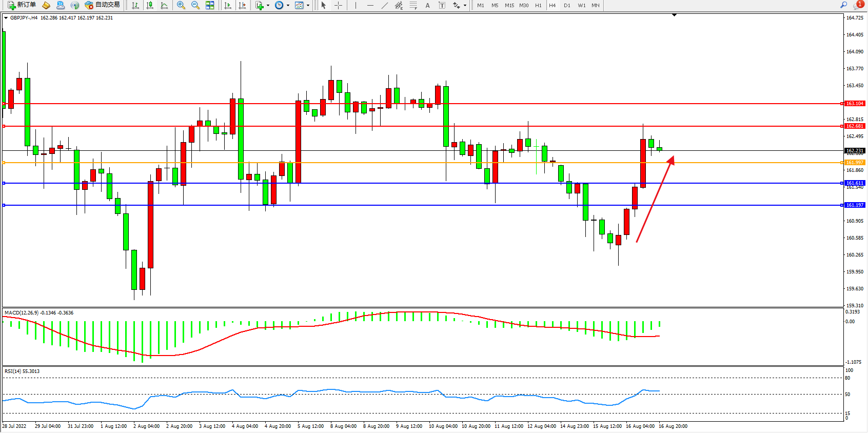This screenshot has height=433, width=868.
Task: Select the Fibonacci retracement tool
Action: 413,5
